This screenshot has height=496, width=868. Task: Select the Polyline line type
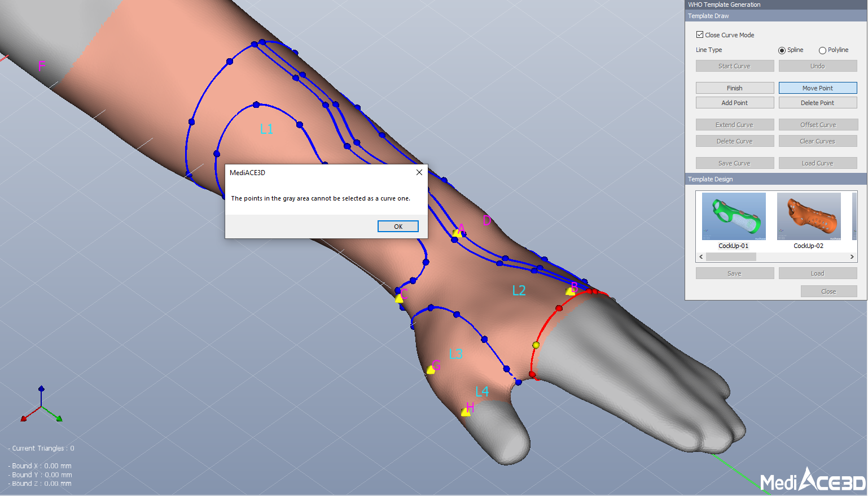click(x=822, y=50)
